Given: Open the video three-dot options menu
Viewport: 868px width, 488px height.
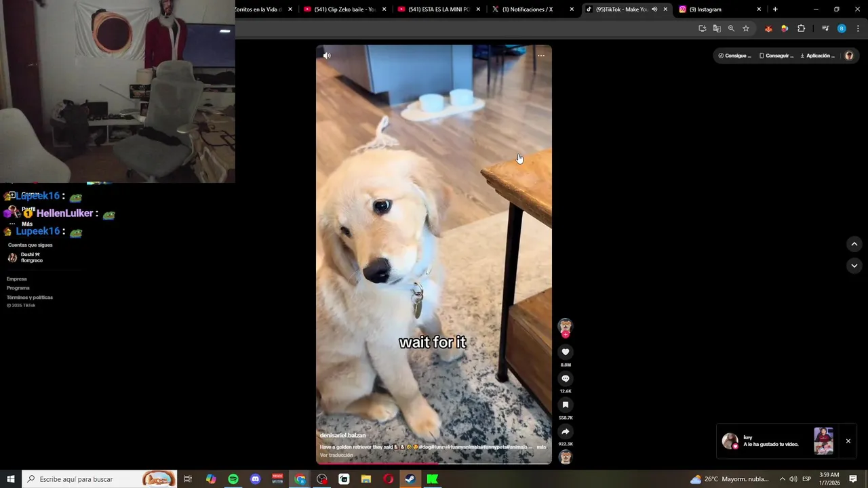Looking at the screenshot, I should (x=540, y=56).
